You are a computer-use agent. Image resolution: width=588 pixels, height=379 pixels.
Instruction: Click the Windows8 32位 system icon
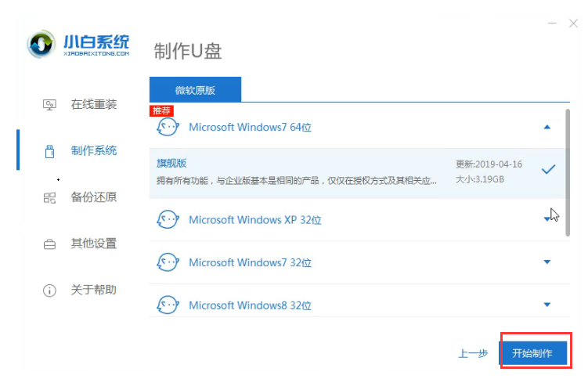pyautogui.click(x=168, y=305)
